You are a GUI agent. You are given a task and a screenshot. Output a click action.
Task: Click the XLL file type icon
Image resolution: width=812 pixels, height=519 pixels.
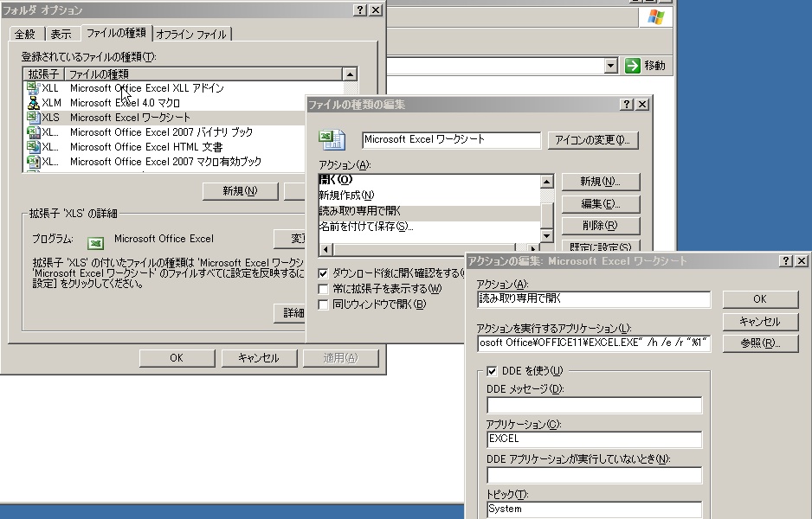coord(33,88)
